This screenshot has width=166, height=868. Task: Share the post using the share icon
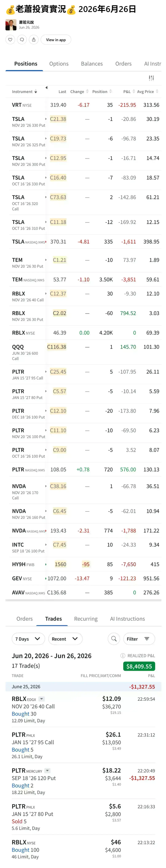click(34, 40)
